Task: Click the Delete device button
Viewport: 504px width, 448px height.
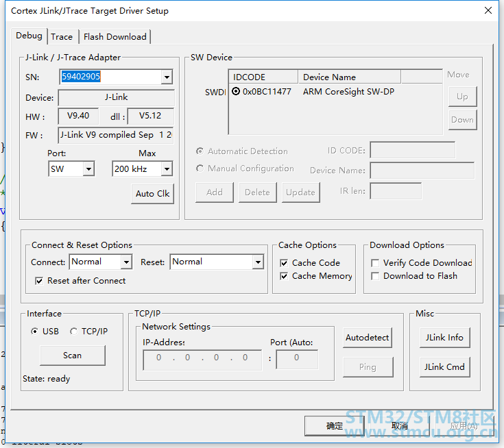Action: [x=257, y=192]
